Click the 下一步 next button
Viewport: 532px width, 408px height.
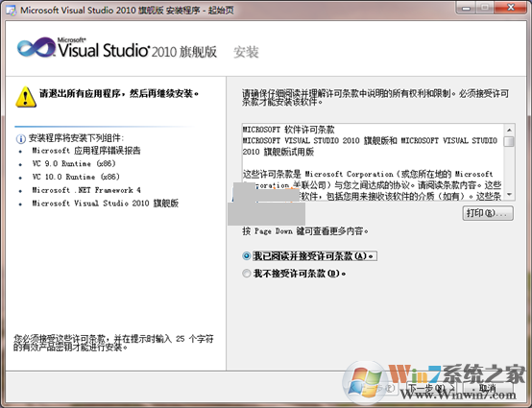click(x=431, y=388)
